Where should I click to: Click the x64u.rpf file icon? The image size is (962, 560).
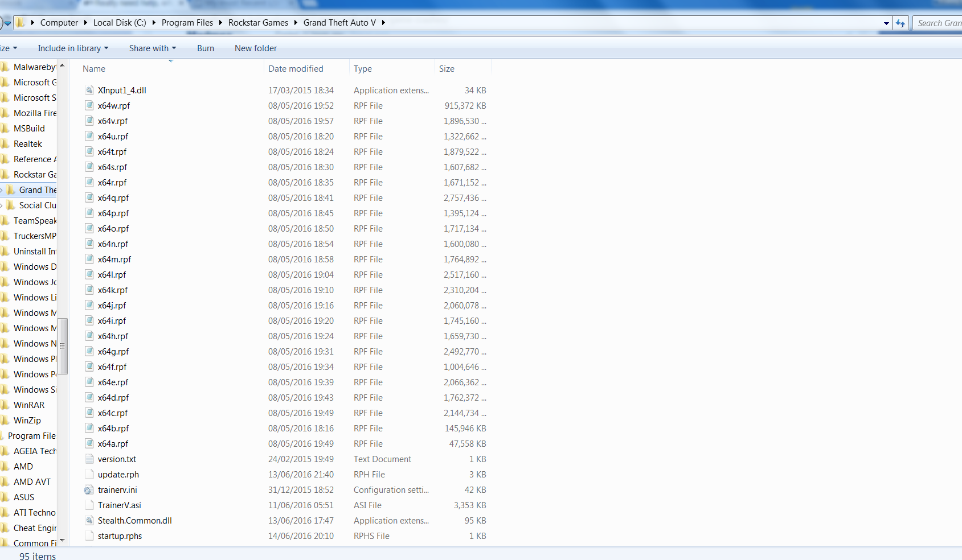tap(89, 136)
